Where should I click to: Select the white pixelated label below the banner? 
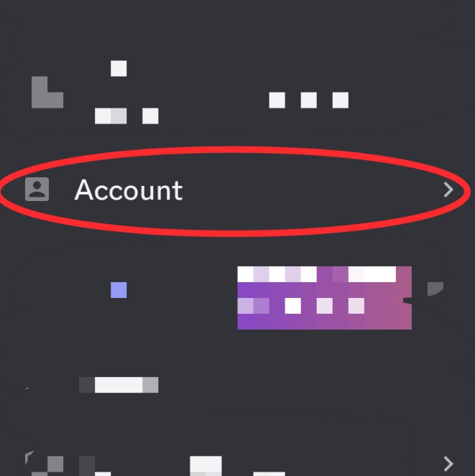coord(119,385)
